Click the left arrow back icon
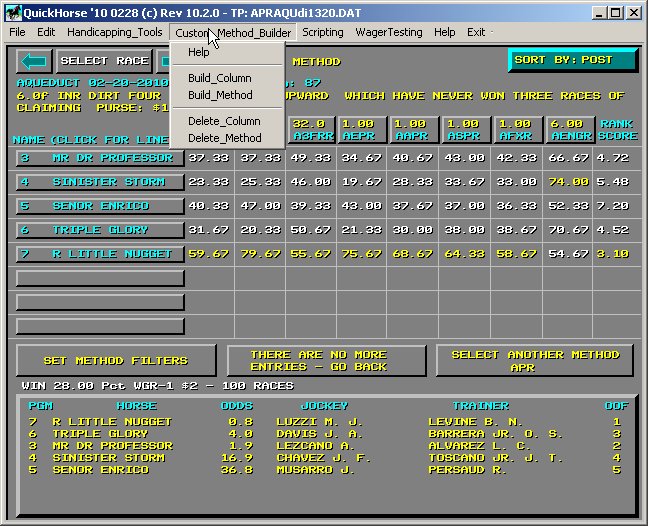The width and height of the screenshot is (648, 526). pos(33,61)
